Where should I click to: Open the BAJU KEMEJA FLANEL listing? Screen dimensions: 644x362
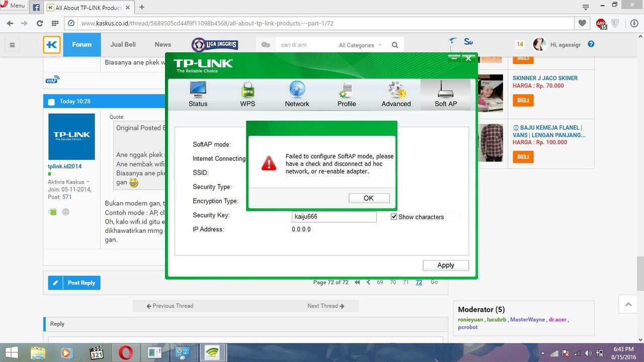[x=549, y=131]
